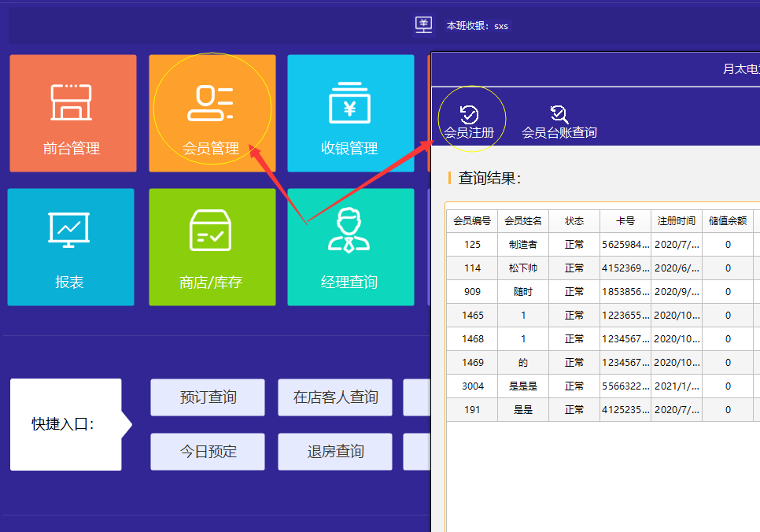Click the 退房查询 shortcut button
Image resolution: width=760 pixels, height=532 pixels.
click(335, 452)
